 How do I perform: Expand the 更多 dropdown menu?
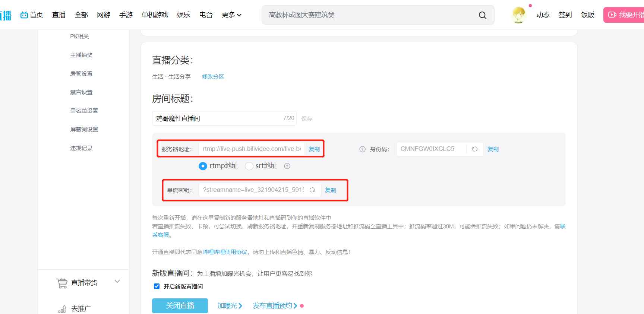point(231,15)
